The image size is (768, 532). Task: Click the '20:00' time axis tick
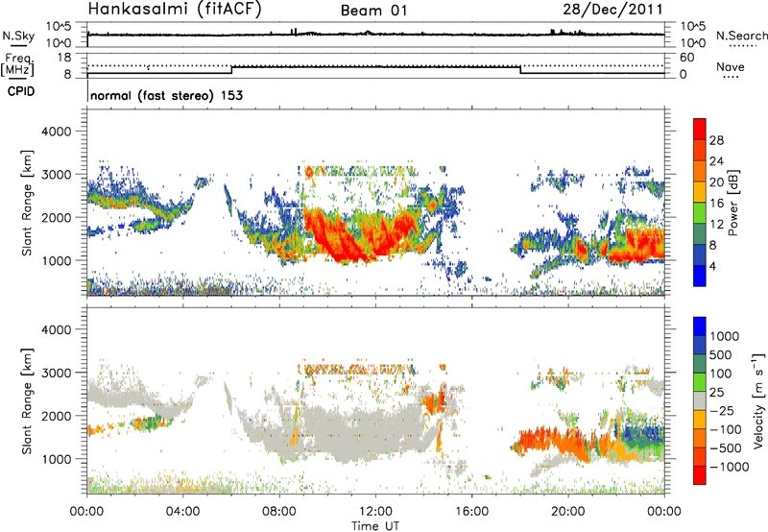pos(568,512)
